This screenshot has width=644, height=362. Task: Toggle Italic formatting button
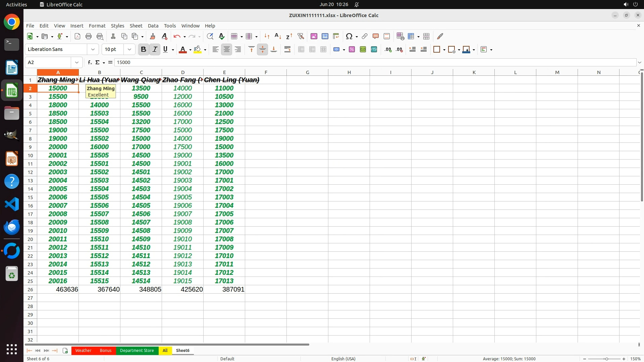tap(155, 49)
